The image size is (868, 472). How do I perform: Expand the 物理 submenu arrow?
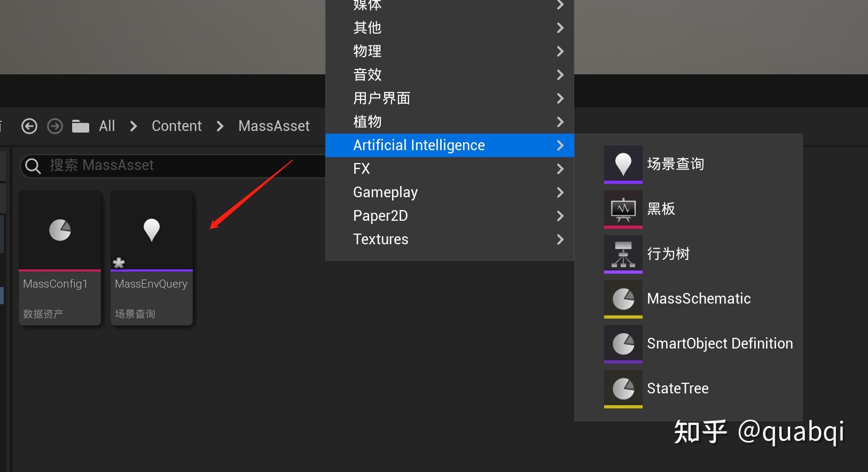click(560, 51)
